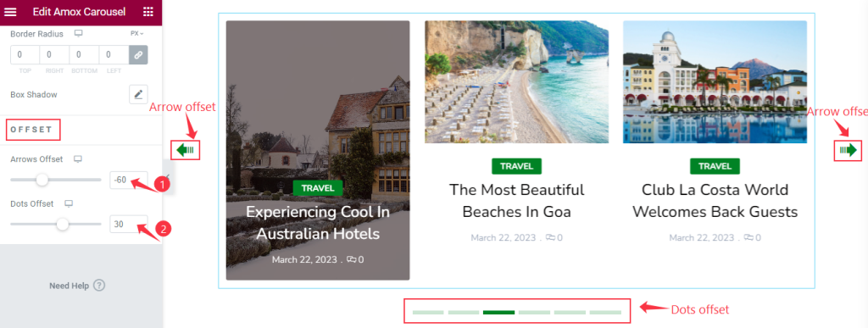
Task: Click the Need Help question mark icon
Action: [x=99, y=286]
